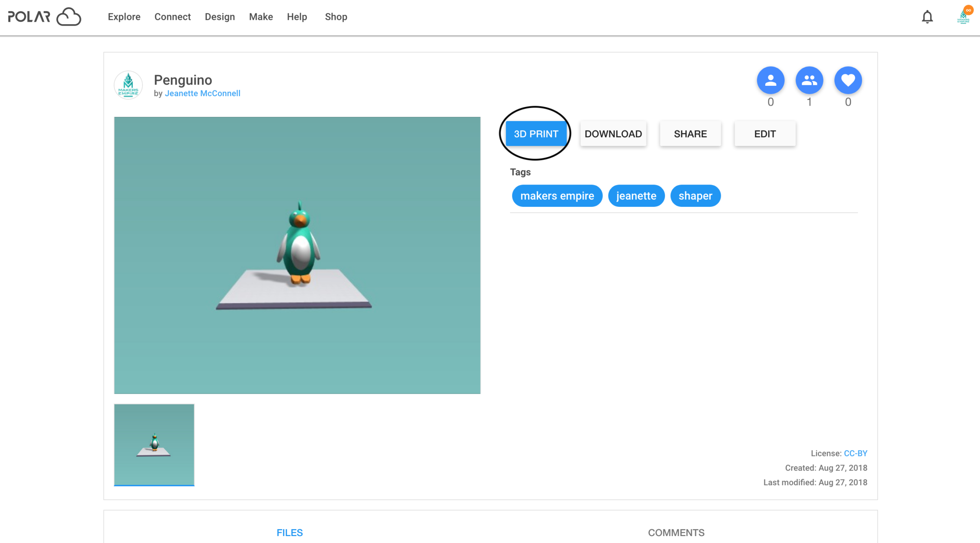
Task: Select the 'makers empire' tag
Action: click(x=557, y=196)
